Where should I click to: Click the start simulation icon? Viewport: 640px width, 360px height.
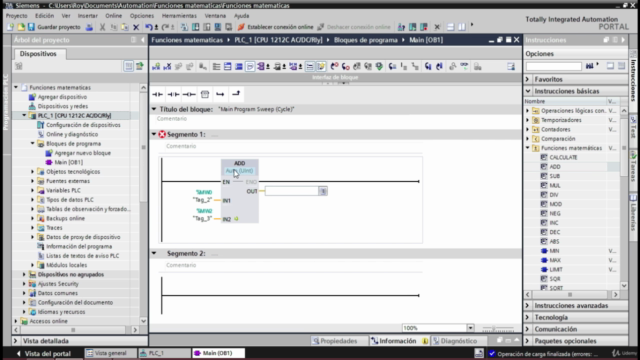pos(218,27)
